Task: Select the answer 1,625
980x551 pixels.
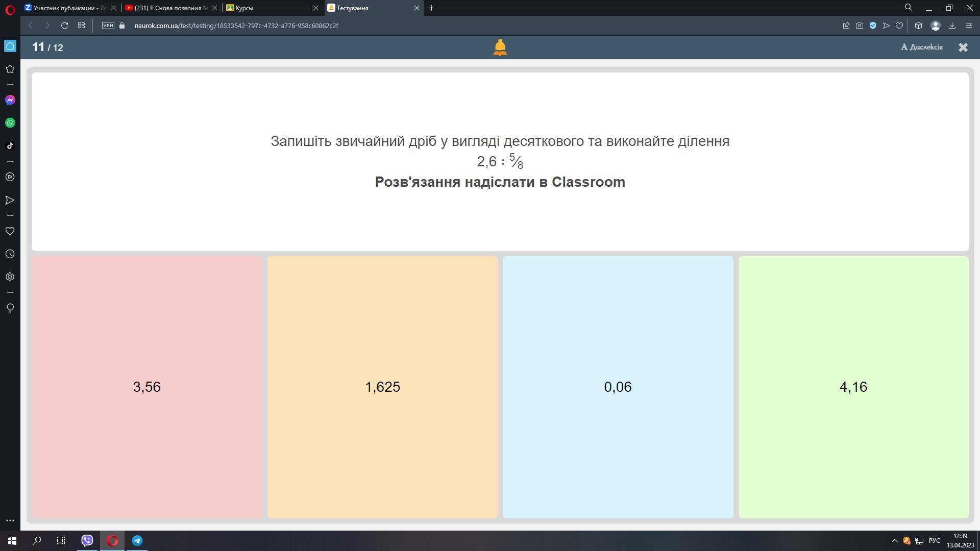Action: (x=382, y=387)
